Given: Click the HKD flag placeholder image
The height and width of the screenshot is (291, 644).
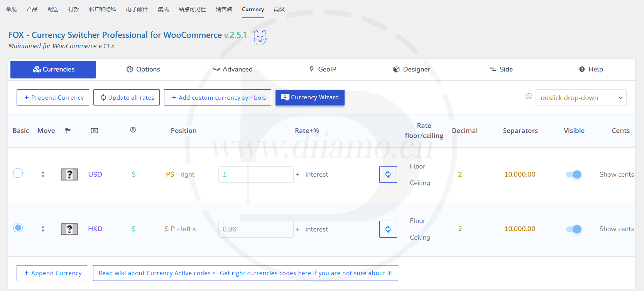Looking at the screenshot, I should pyautogui.click(x=69, y=229).
